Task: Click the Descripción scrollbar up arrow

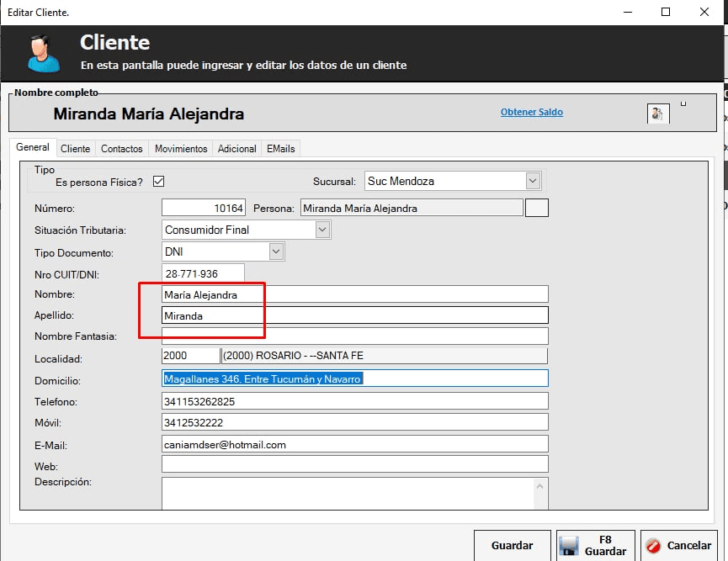Action: pos(540,486)
